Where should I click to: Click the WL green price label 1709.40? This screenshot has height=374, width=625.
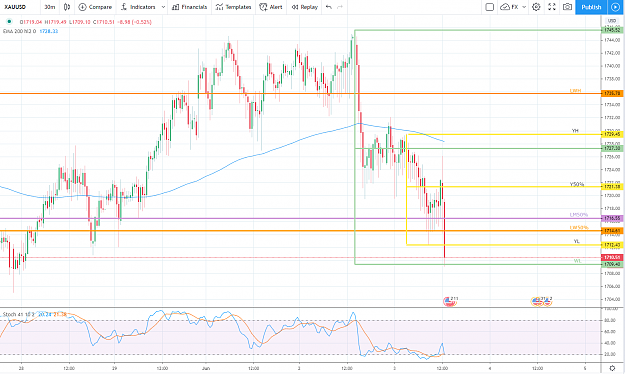612,264
